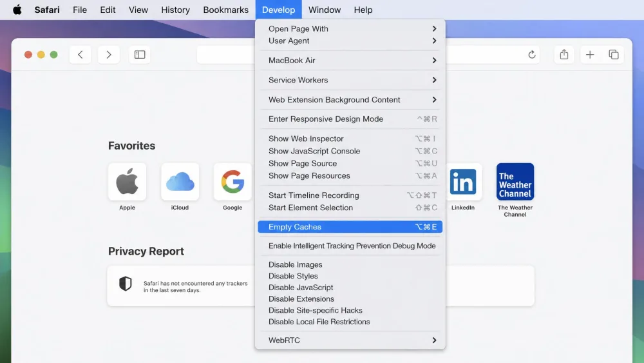Go forward with the forward arrow

coord(108,55)
